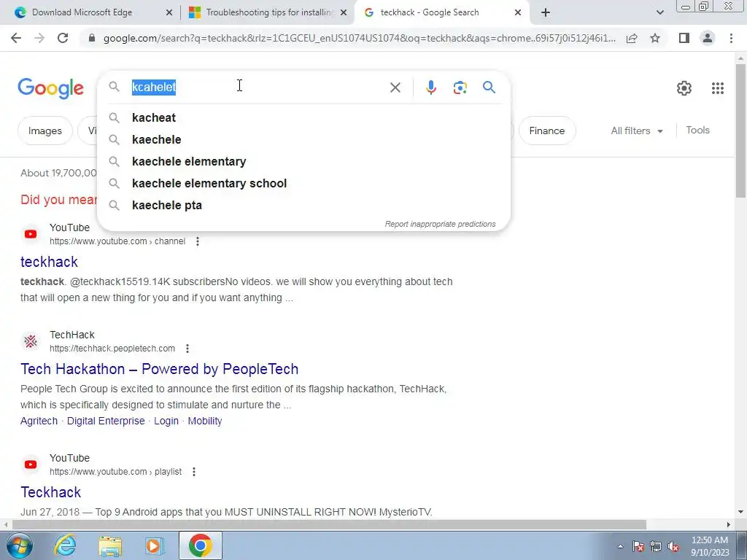Close the Download Microsoft Edge tab
This screenshot has width=747, height=560.
(x=169, y=13)
